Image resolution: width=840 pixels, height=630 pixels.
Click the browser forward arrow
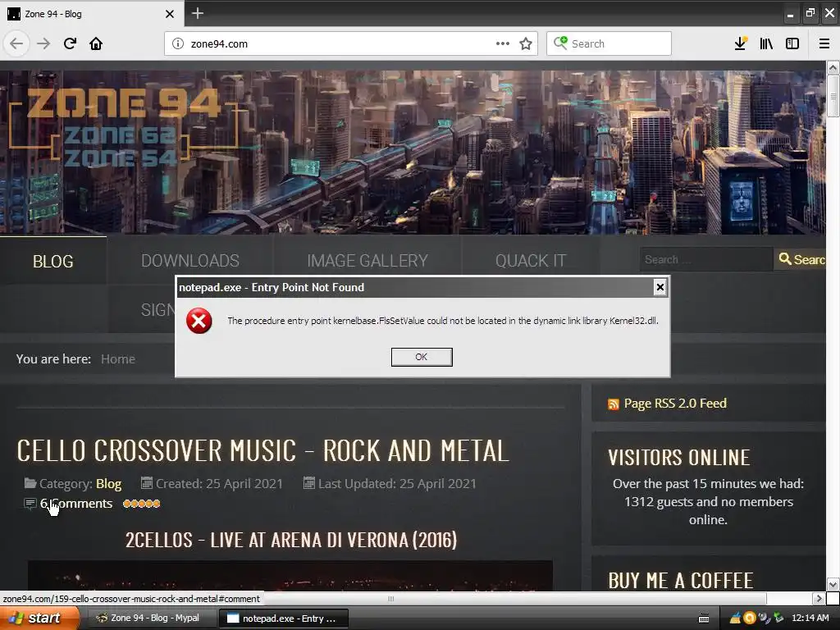coord(43,43)
